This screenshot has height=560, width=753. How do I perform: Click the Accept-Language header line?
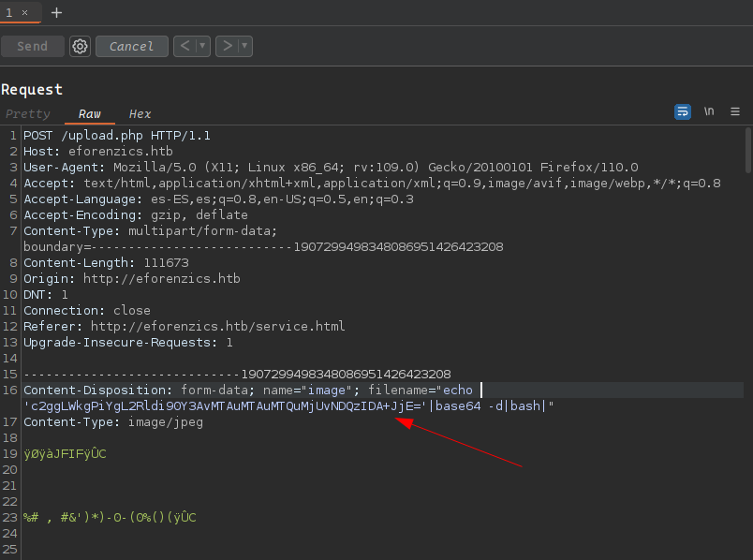point(218,199)
